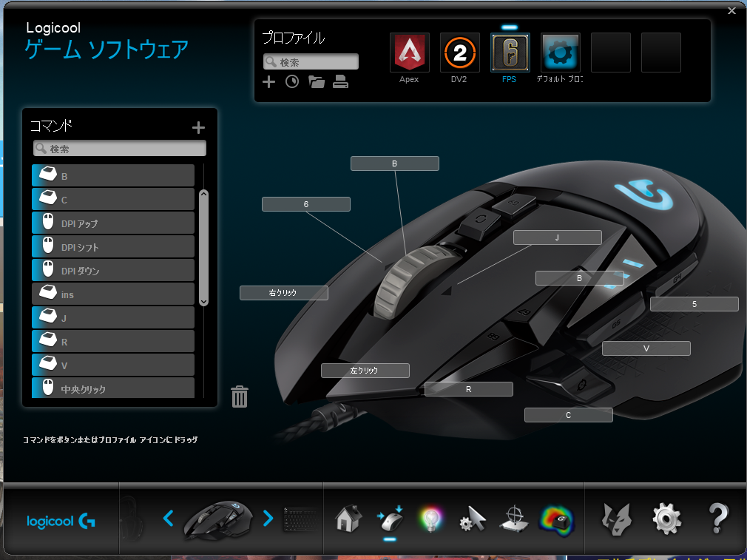
Task: Select the J command in list
Action: pos(113,317)
